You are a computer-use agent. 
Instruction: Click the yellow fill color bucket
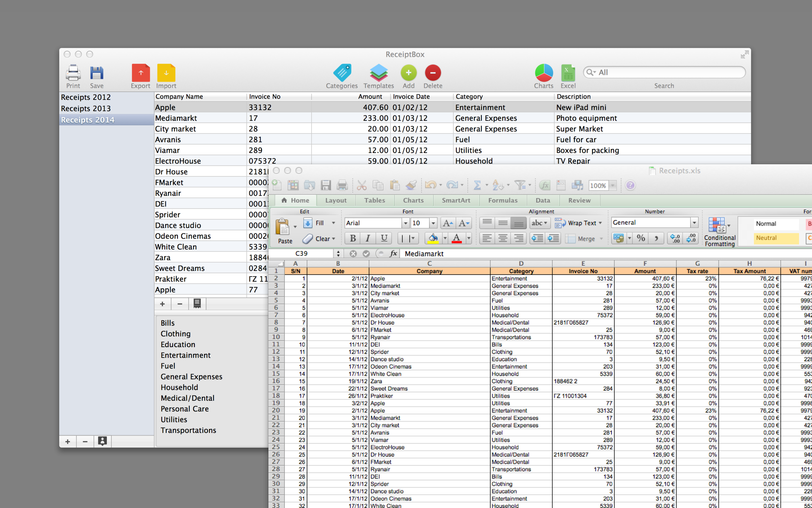click(433, 239)
